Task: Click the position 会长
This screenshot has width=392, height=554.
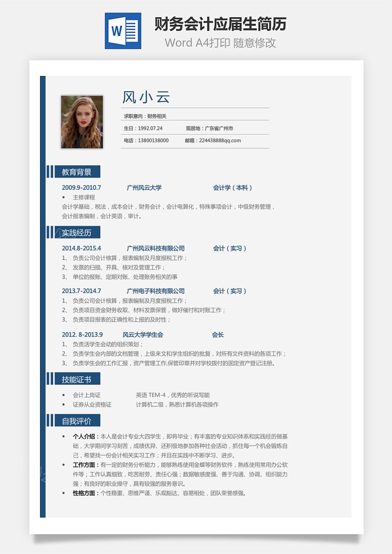Action: [x=218, y=335]
